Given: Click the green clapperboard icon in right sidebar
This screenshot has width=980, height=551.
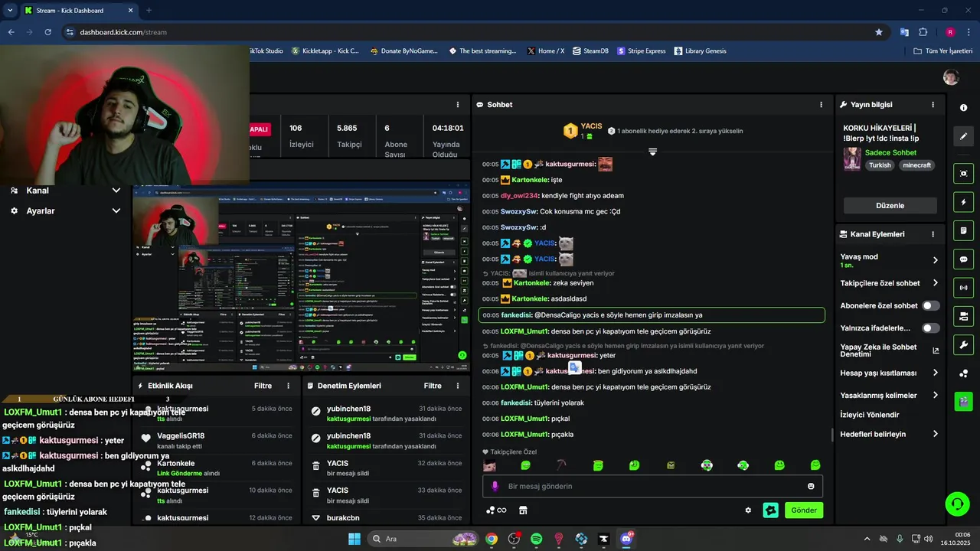Looking at the screenshot, I should pyautogui.click(x=963, y=400).
